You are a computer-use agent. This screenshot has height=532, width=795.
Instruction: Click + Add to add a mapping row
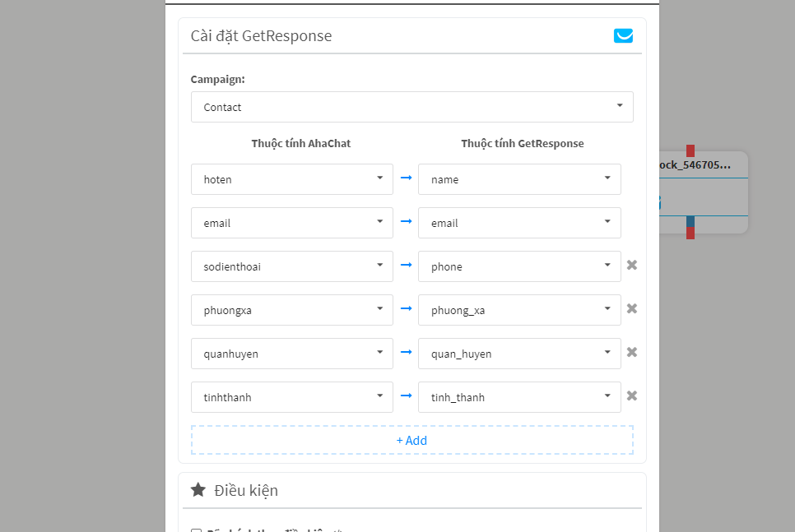pos(412,440)
